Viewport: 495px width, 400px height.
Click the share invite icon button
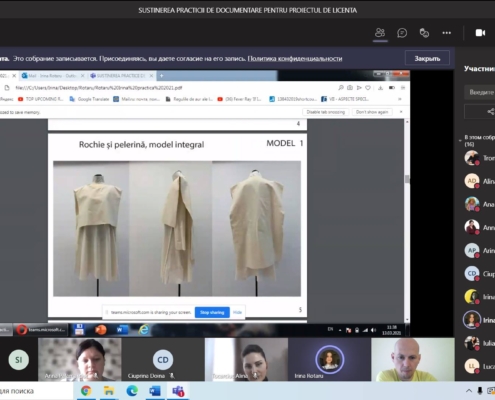[480, 111]
